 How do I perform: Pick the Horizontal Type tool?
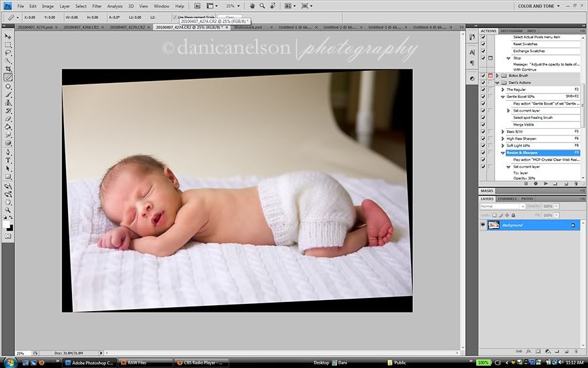(8, 159)
